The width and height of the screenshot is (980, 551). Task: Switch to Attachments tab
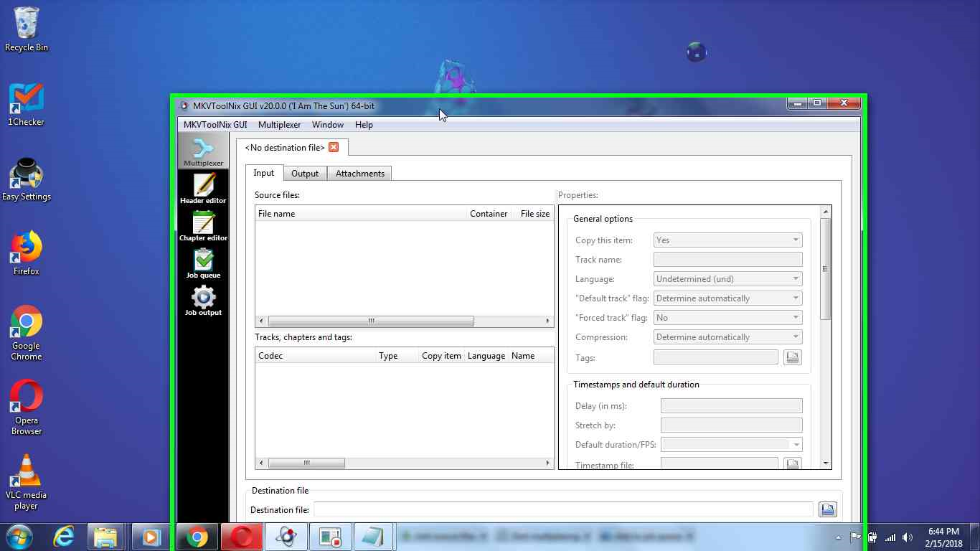click(359, 174)
